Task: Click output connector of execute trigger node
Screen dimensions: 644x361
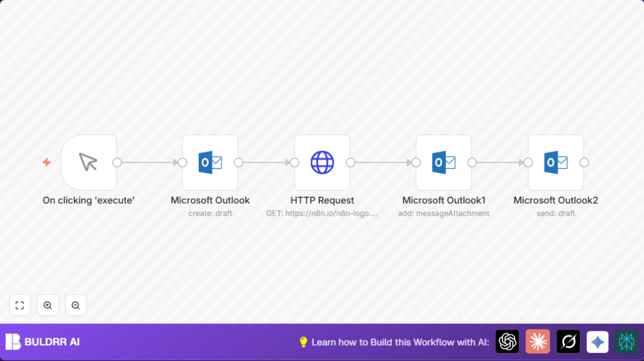Action: pos(117,163)
